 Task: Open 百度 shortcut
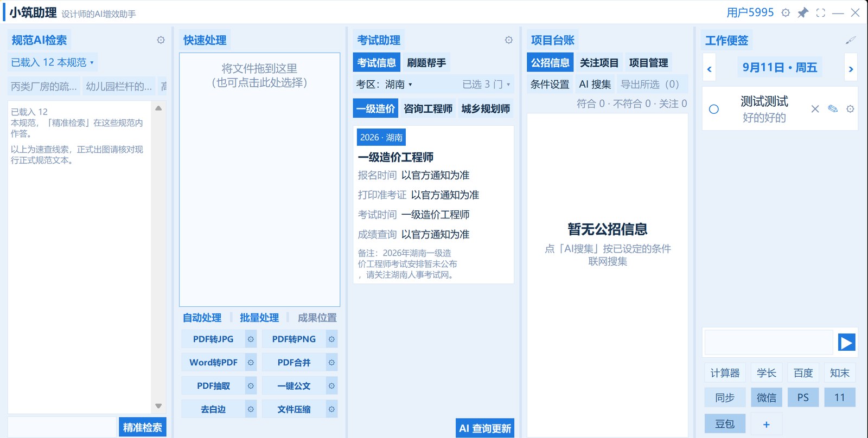pyautogui.click(x=803, y=373)
